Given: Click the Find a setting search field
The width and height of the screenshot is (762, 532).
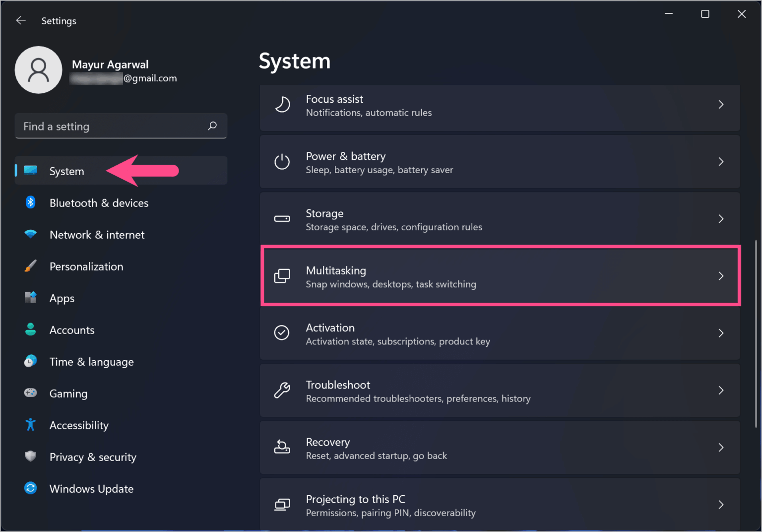Looking at the screenshot, I should (121, 126).
